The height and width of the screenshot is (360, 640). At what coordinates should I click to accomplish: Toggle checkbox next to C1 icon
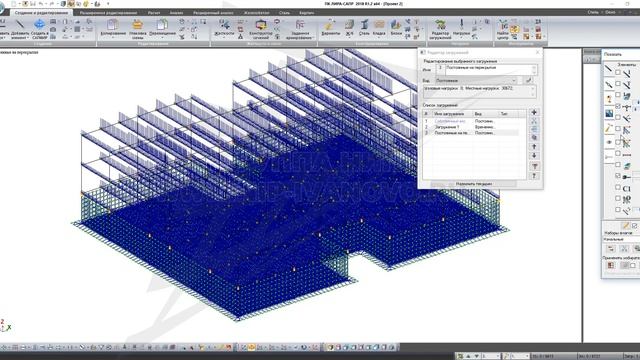click(x=618, y=187)
